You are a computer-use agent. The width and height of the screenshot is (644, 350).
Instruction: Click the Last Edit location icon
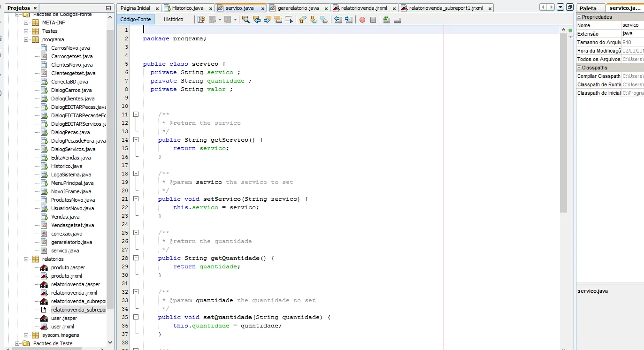(201, 20)
